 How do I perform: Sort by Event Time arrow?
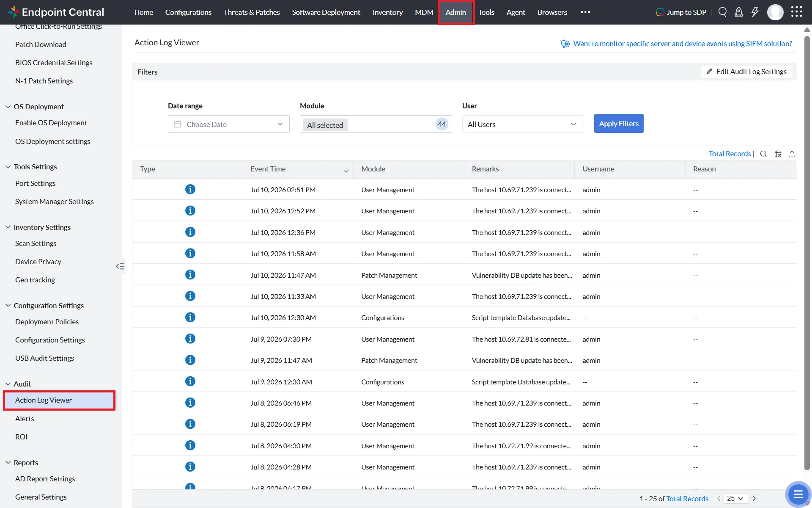[x=346, y=169]
